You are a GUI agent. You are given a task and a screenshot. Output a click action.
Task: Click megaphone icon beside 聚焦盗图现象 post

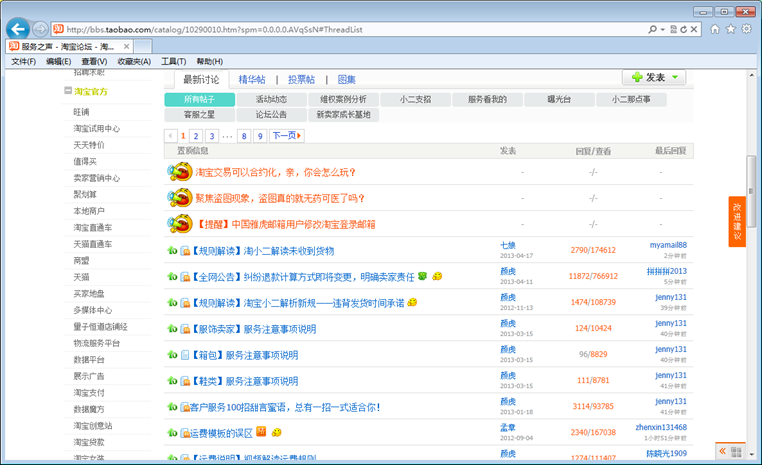(x=180, y=198)
